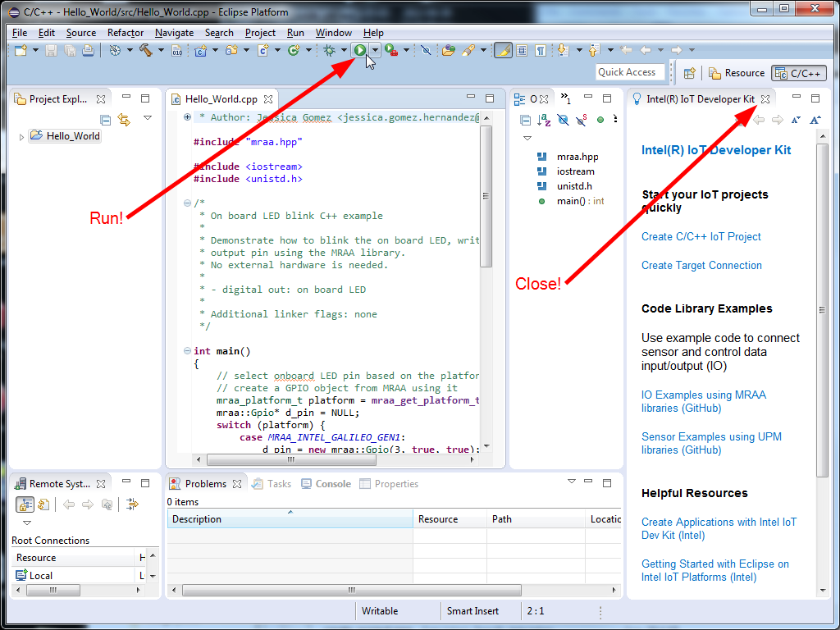Expand the folded Author comment block
This screenshot has height=630, width=840.
(x=188, y=116)
